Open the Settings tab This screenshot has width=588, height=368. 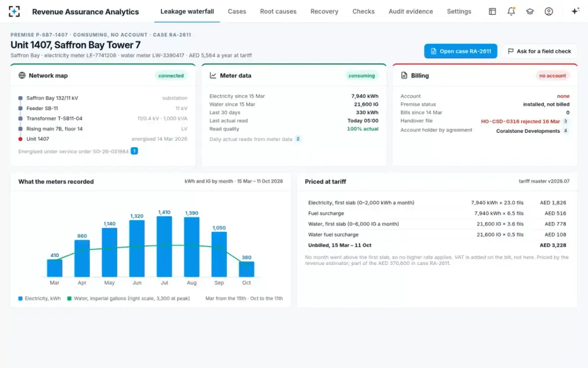click(459, 11)
